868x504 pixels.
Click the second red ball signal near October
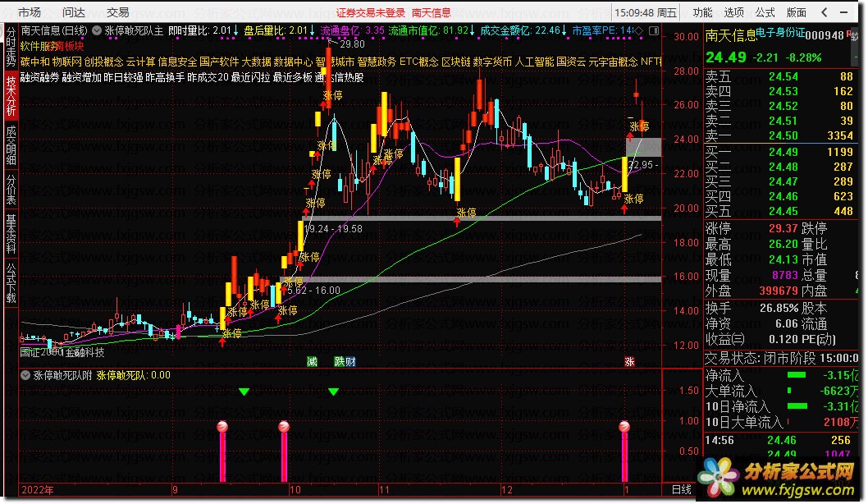coord(284,427)
